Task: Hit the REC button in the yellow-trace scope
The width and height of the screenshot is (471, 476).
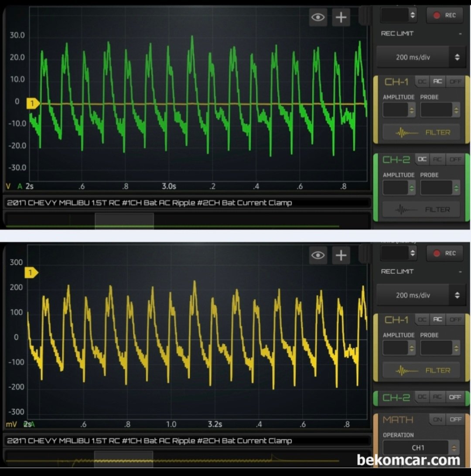Action: [x=444, y=253]
